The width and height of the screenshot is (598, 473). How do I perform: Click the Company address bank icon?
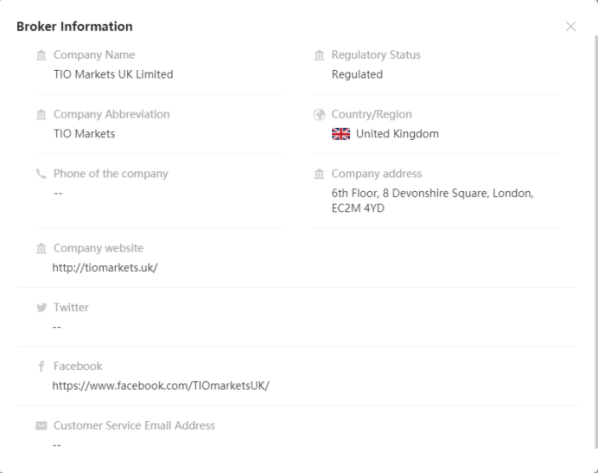click(319, 174)
